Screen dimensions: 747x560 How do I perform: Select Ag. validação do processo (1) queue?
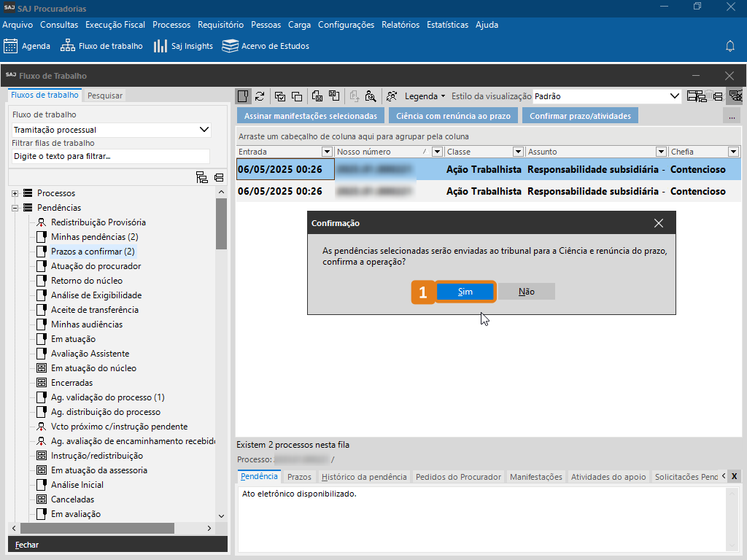point(108,397)
